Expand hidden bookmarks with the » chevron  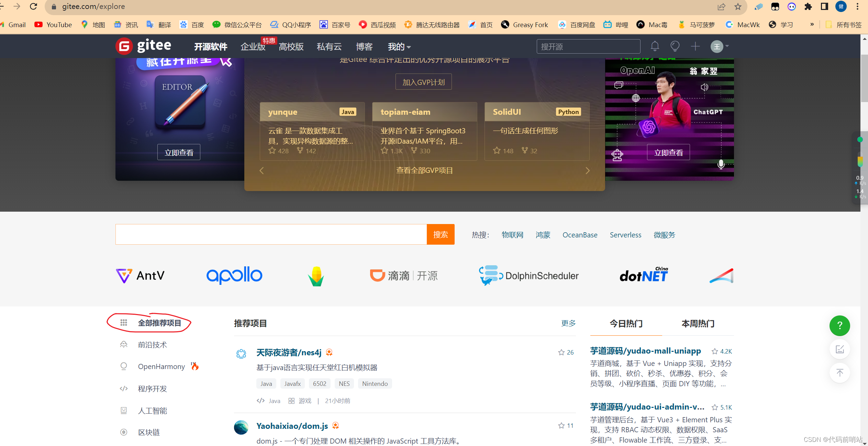(x=812, y=24)
